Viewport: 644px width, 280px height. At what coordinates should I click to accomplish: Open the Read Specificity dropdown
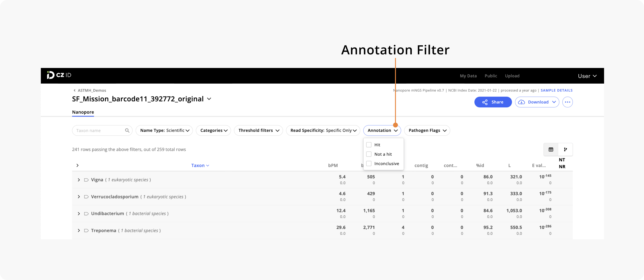click(323, 130)
